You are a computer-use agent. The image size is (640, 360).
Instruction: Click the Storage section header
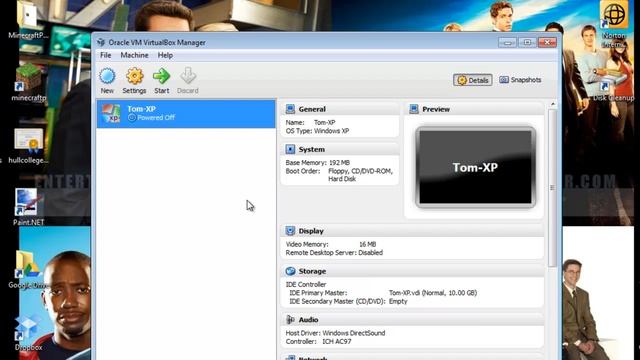click(x=412, y=271)
